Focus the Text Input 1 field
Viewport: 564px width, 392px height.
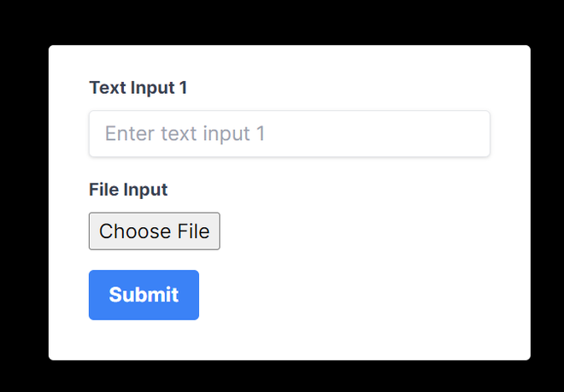[289, 134]
